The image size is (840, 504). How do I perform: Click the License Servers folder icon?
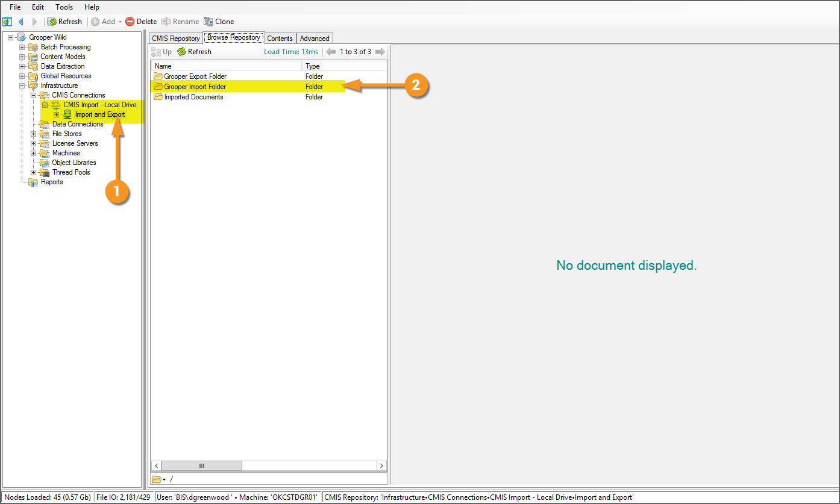tap(45, 143)
